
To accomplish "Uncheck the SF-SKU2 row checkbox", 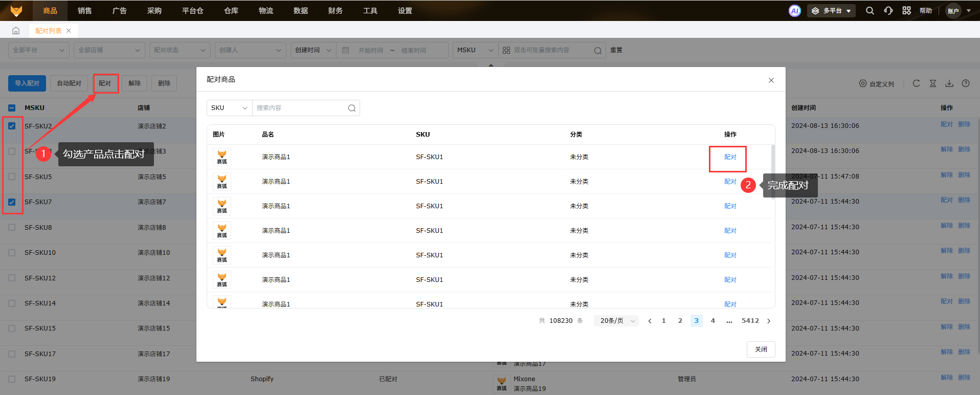I will (12, 126).
